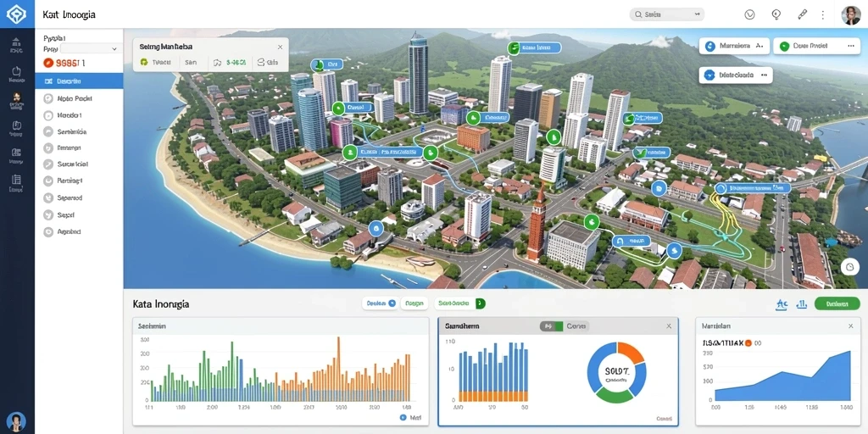868x434 pixels.
Task: Expand the search box dropdown arrow
Action: pos(697,15)
